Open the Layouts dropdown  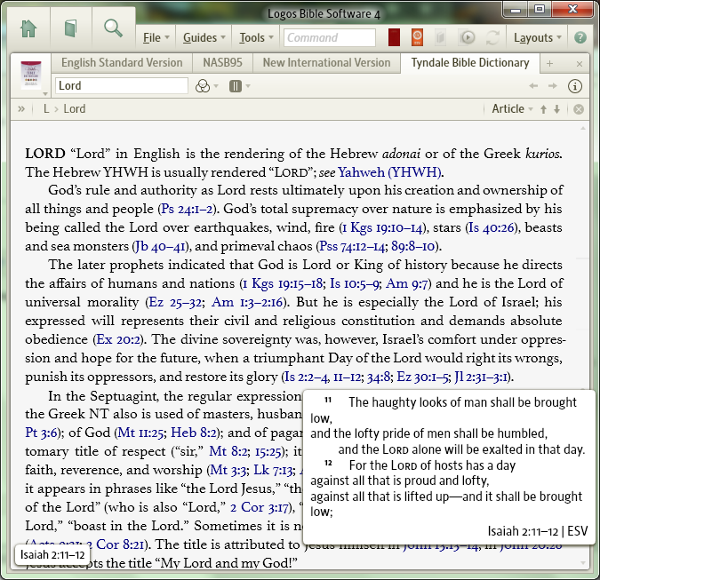538,37
